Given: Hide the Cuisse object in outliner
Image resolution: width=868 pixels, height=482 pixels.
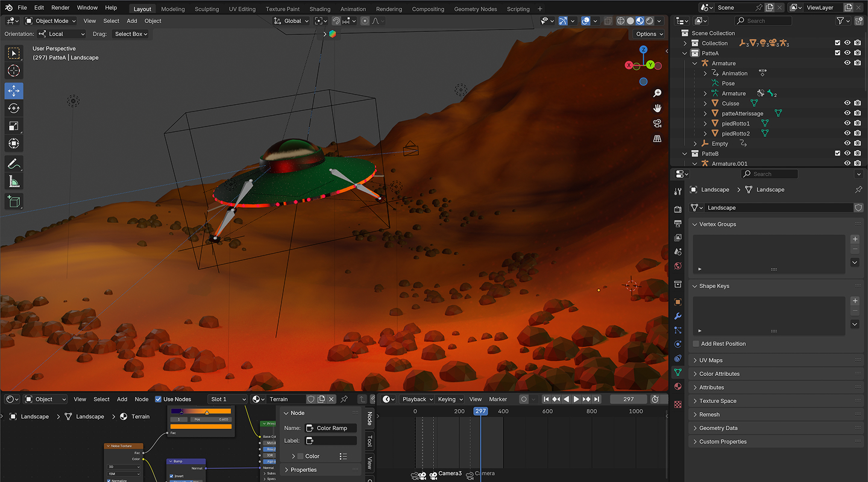Looking at the screenshot, I should 847,104.
